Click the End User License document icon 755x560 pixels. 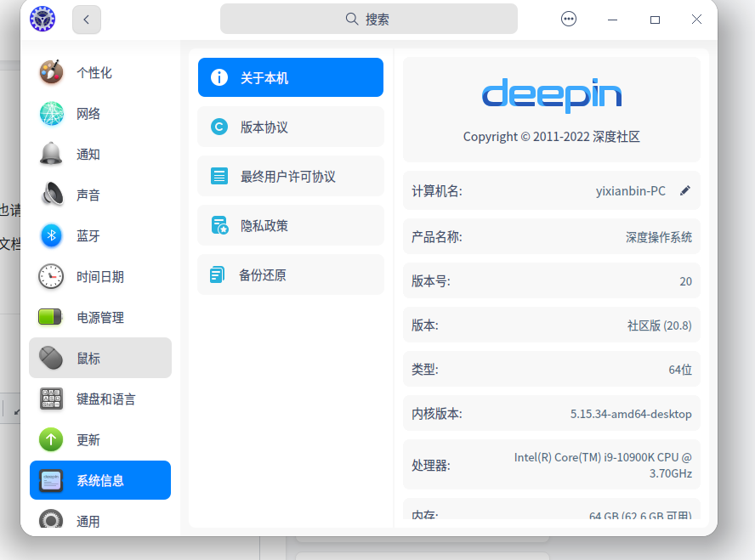(x=219, y=176)
